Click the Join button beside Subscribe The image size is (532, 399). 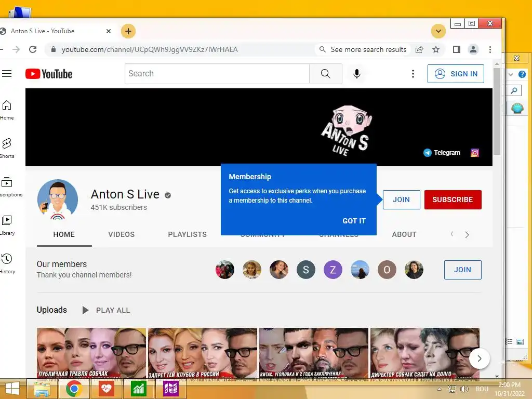coord(402,199)
